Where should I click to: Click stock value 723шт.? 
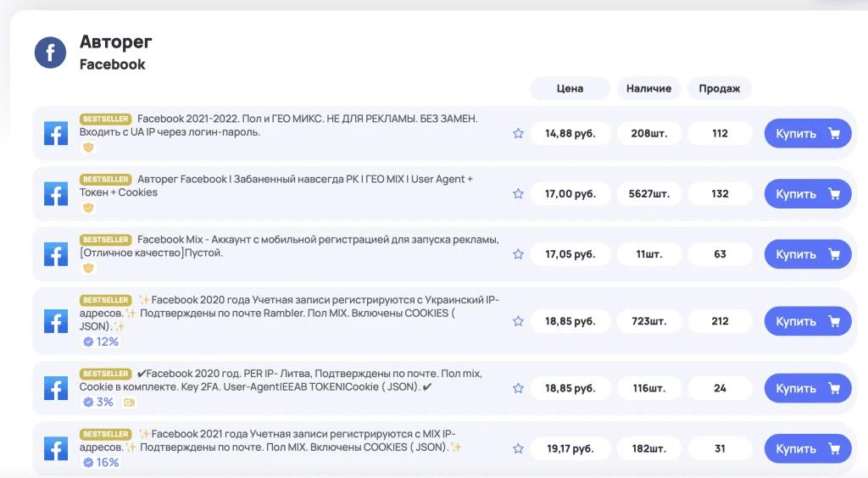pos(648,321)
